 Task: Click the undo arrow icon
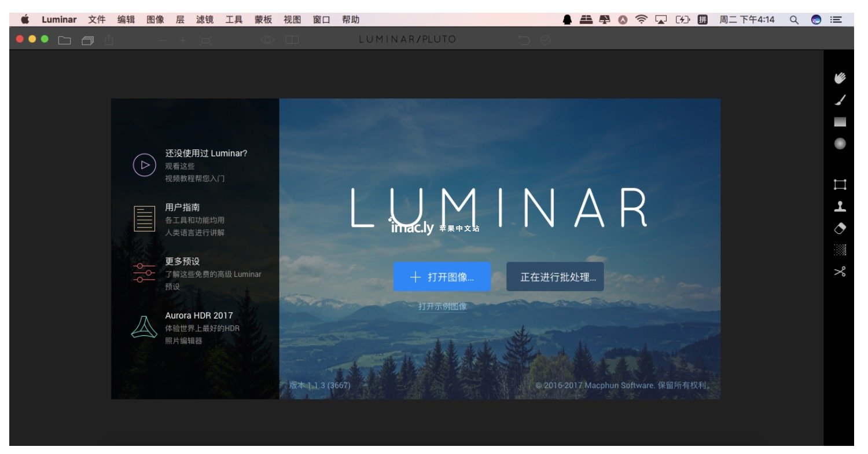(x=524, y=39)
